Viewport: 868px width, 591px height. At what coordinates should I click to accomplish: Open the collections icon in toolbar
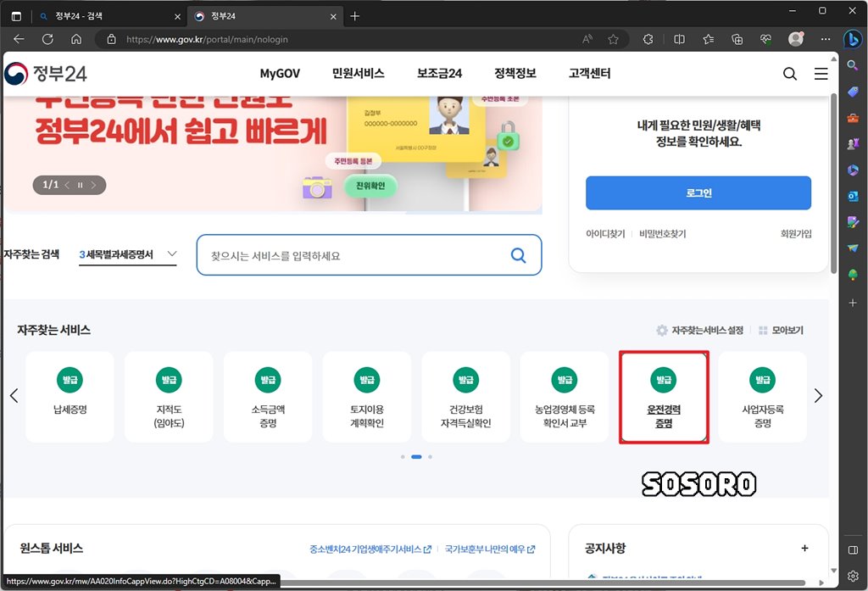click(x=737, y=39)
